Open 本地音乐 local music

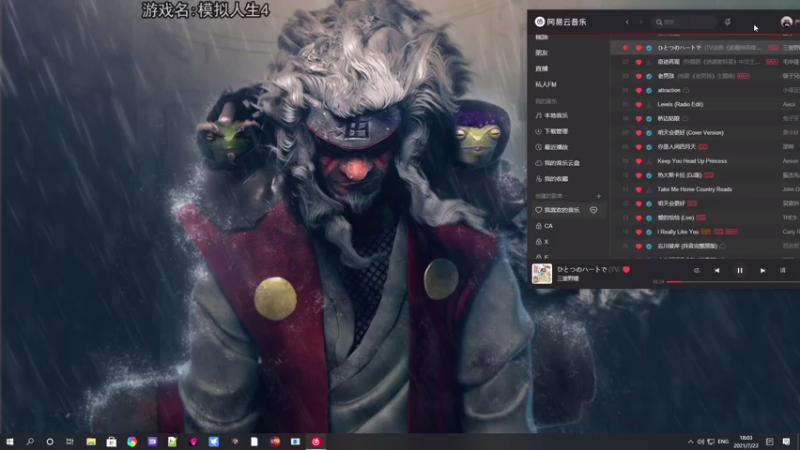[552, 115]
